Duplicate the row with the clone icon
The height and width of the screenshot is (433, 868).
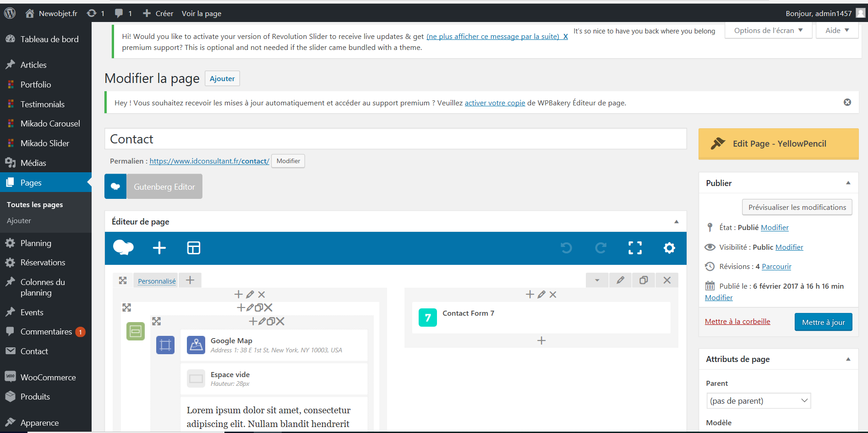pos(644,280)
